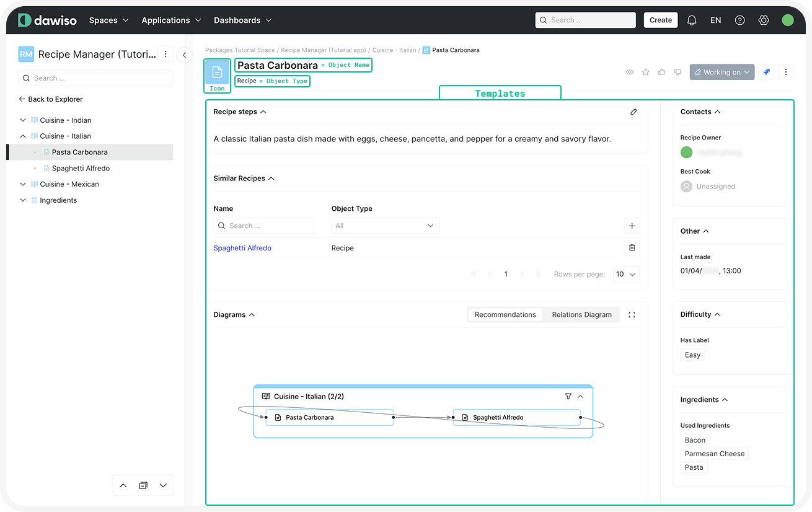
Task: Open the help question mark icon
Action: tap(739, 20)
